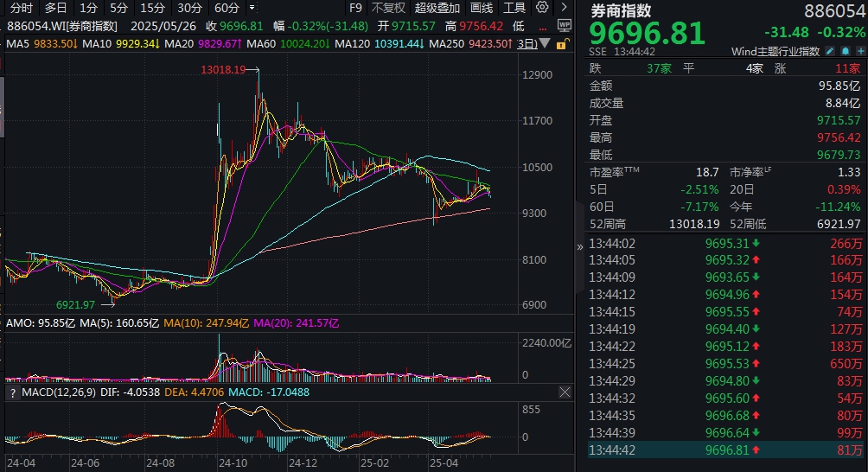The height and width of the screenshot is (472, 868).
Task: Expand toolbar overflow chevron at top right
Action: pos(564,7)
